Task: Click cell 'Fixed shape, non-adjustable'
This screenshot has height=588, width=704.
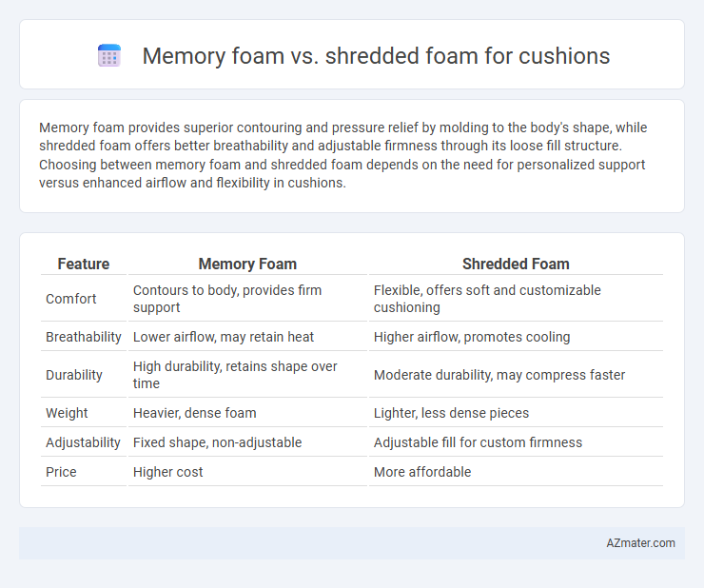Action: point(247,442)
